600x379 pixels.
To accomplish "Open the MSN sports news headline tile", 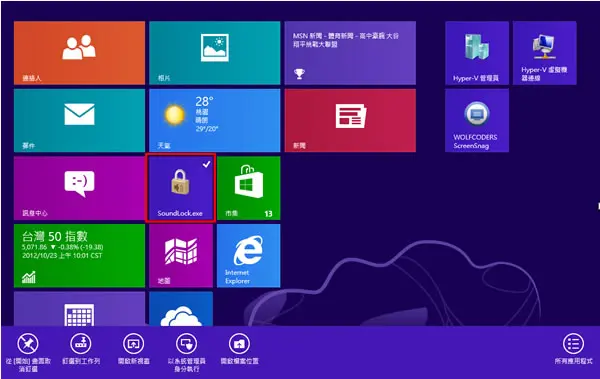I will pyautogui.click(x=350, y=53).
